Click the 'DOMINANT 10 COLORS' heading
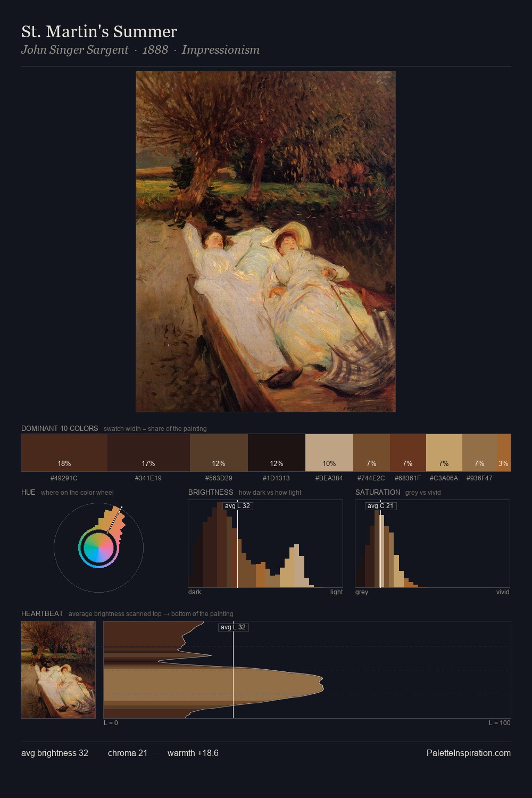Viewport: 532px width, 798px height. 60,428
